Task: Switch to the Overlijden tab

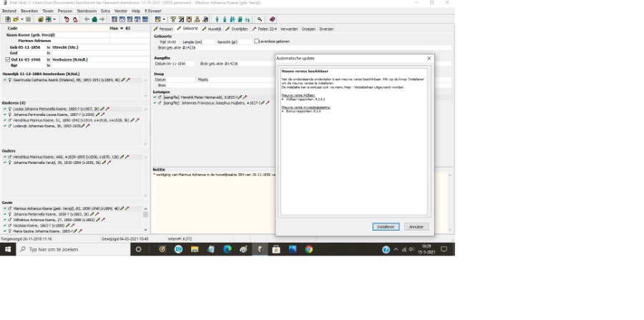Action: [241, 29]
